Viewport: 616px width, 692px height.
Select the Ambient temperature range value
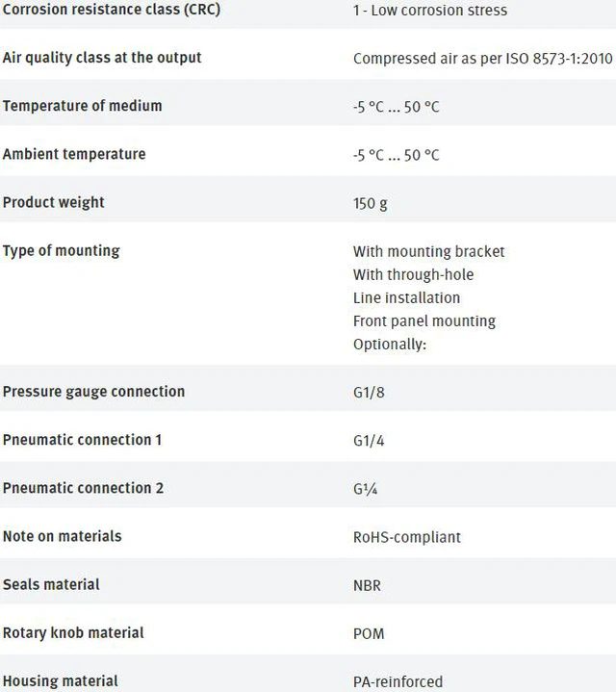click(x=396, y=155)
